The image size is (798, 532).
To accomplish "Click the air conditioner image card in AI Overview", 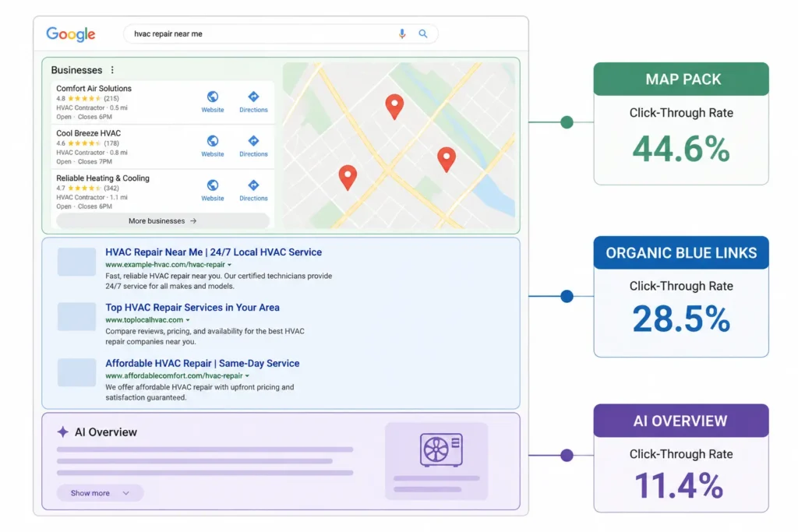I will click(436, 461).
